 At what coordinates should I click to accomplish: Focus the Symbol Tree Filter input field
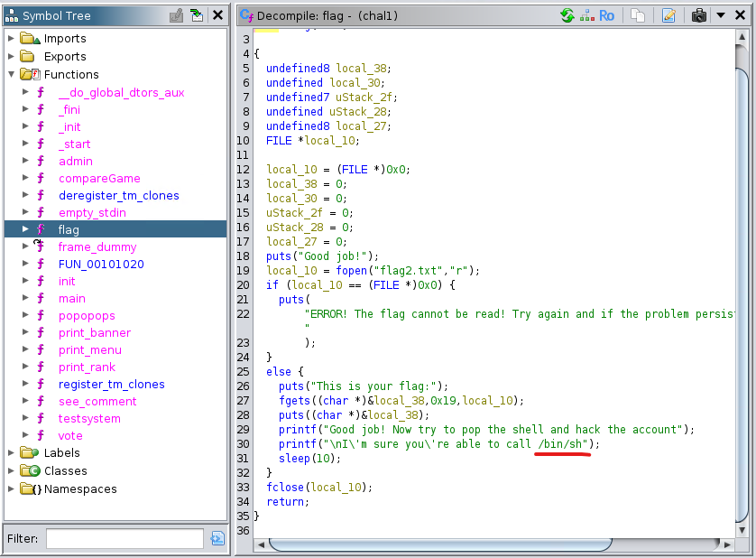124,538
